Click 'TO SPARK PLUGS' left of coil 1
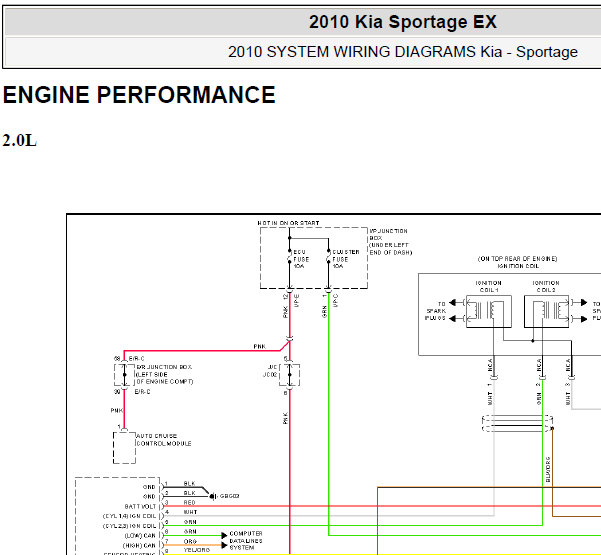The height and width of the screenshot is (555, 601). pyautogui.click(x=436, y=311)
